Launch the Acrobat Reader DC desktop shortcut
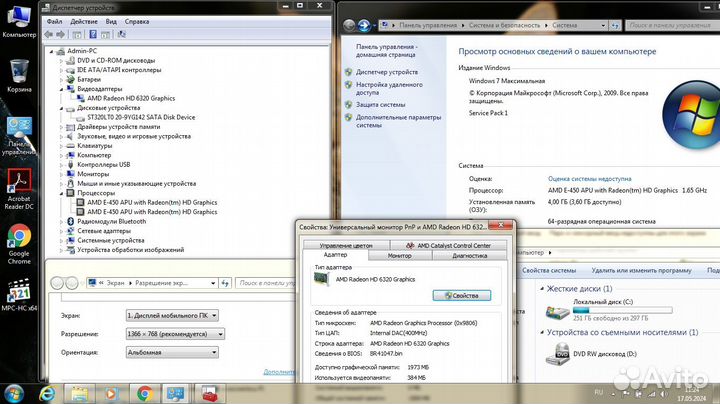The image size is (720, 404). (19, 188)
